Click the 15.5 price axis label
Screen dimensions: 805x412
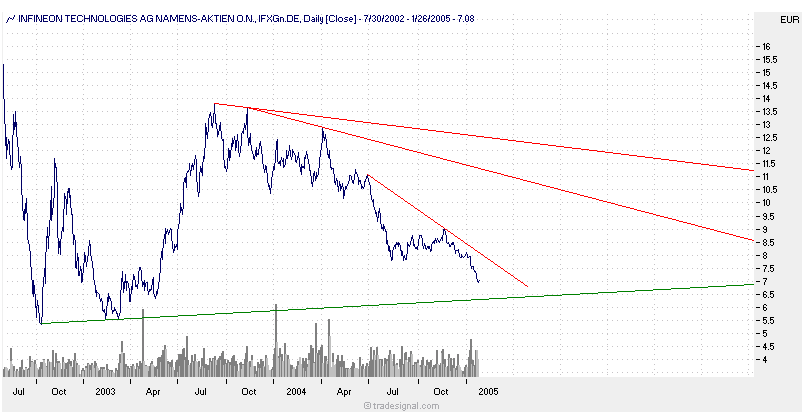click(x=772, y=60)
